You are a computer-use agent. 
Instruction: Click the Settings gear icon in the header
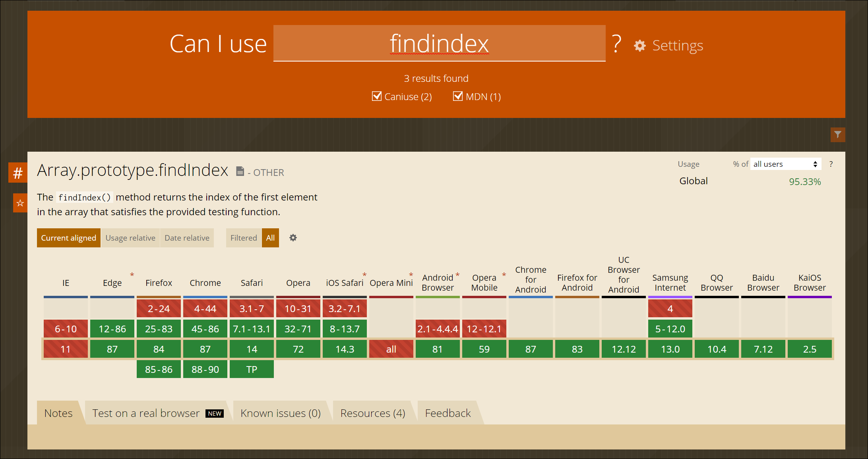tap(640, 46)
